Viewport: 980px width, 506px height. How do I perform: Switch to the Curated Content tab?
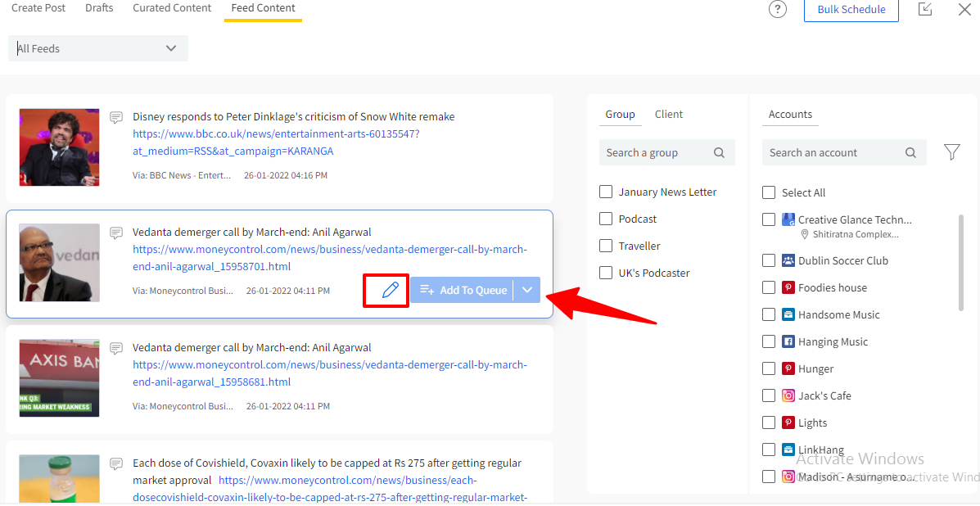click(172, 8)
